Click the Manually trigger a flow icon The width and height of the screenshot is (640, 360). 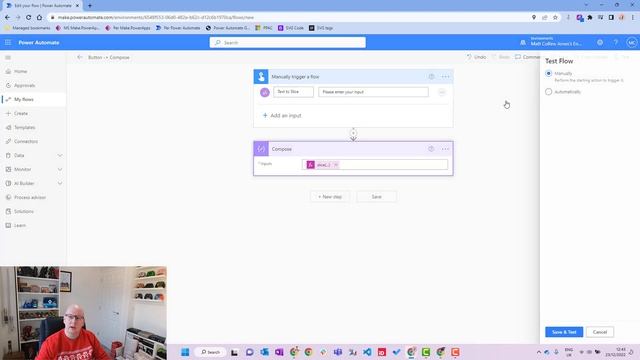[261, 76]
